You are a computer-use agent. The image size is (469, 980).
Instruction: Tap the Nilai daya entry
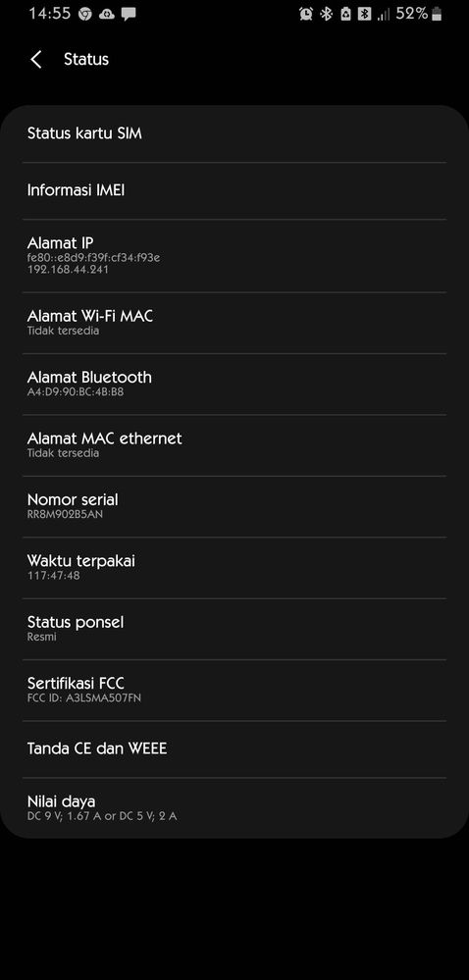coord(234,807)
